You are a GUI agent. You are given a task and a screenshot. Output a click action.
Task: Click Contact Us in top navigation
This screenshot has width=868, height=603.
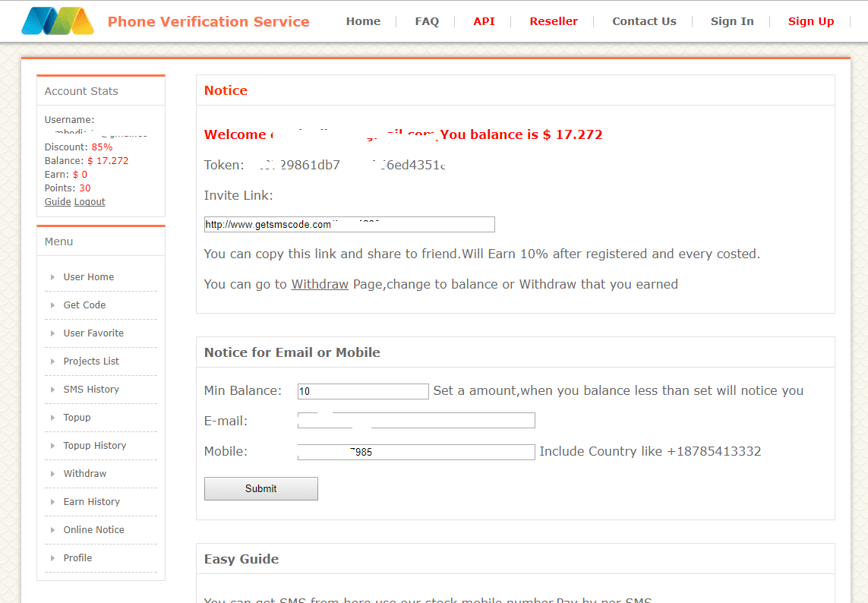644,21
